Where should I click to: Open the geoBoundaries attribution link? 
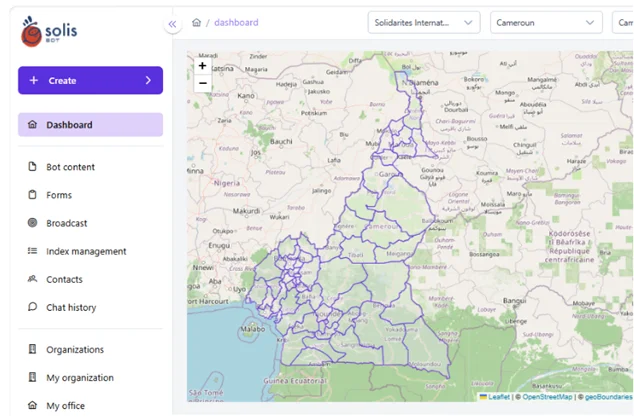tap(609, 397)
